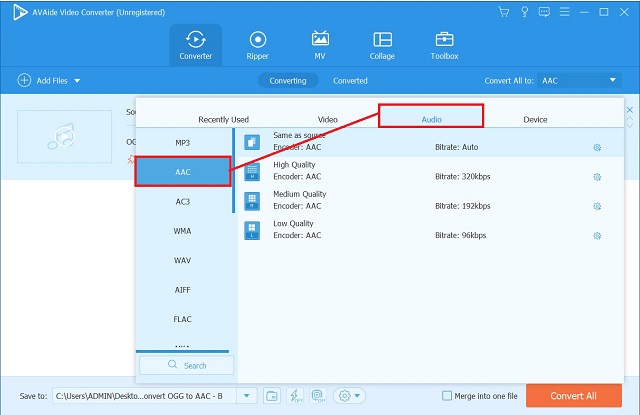Viewport: 640px width, 415px height.
Task: Open settings gear for High Quality preset
Action: point(597,177)
